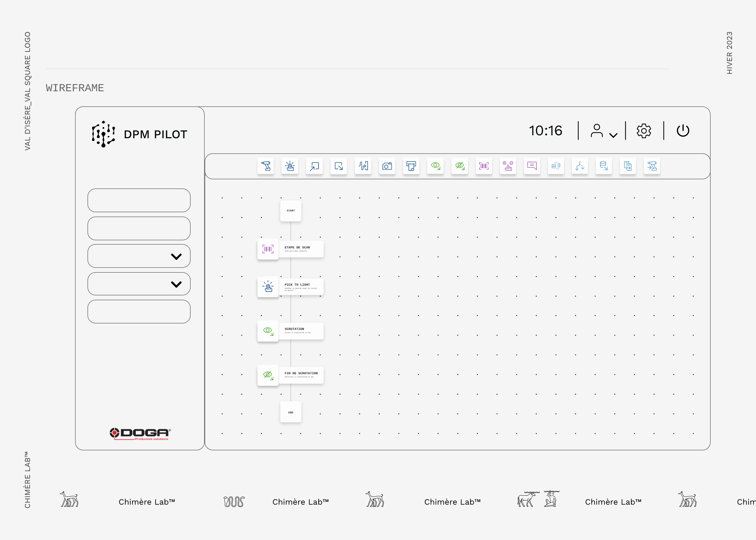The image size is (756, 540).
Task: Select the screwdriver tool in the toolbar
Action: click(266, 166)
